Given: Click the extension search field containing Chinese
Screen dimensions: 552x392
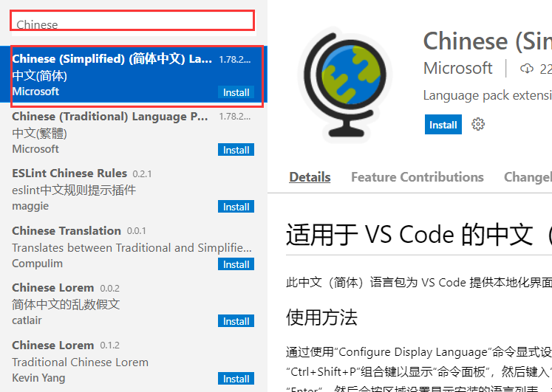Looking at the screenshot, I should (x=134, y=24).
